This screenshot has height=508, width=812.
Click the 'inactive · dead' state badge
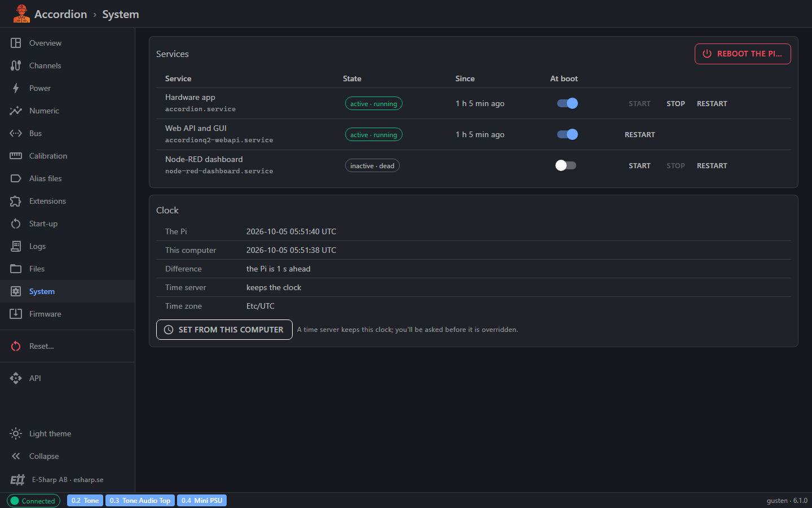[372, 166]
